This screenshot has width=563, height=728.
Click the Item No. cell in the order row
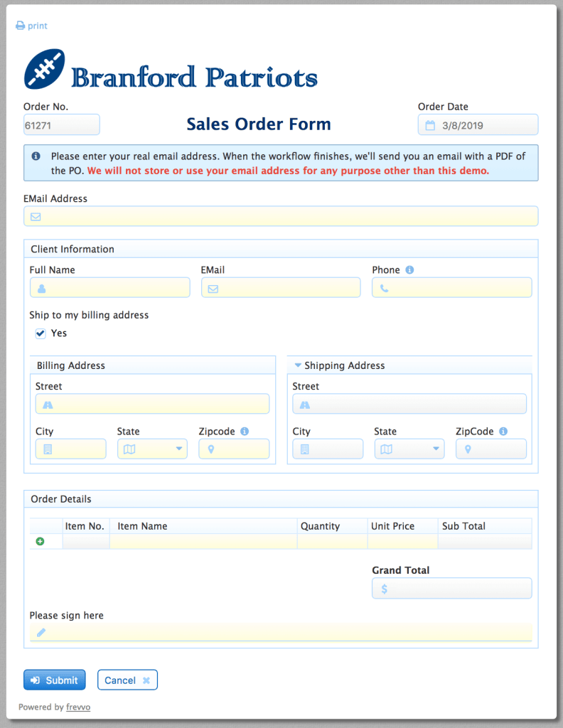pos(86,541)
